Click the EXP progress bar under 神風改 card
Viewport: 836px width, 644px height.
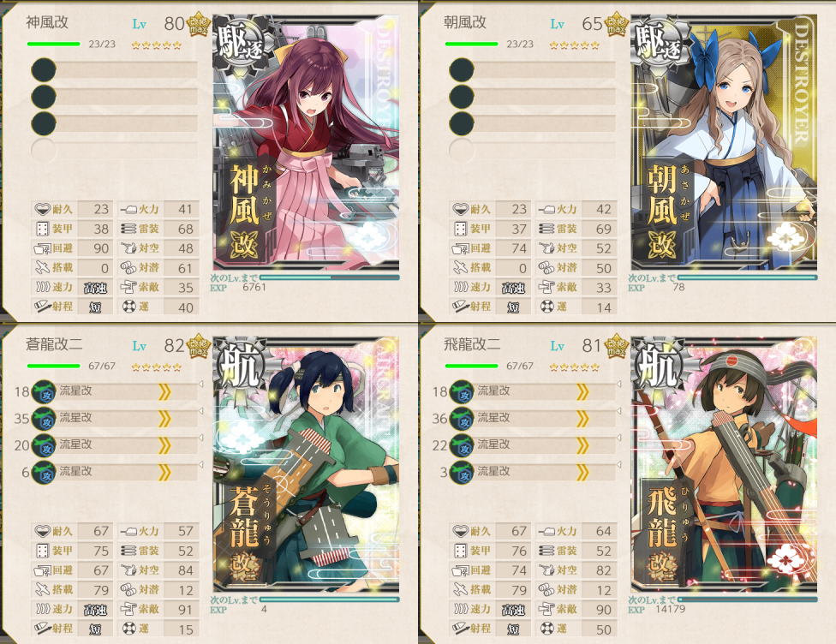[x=329, y=277]
